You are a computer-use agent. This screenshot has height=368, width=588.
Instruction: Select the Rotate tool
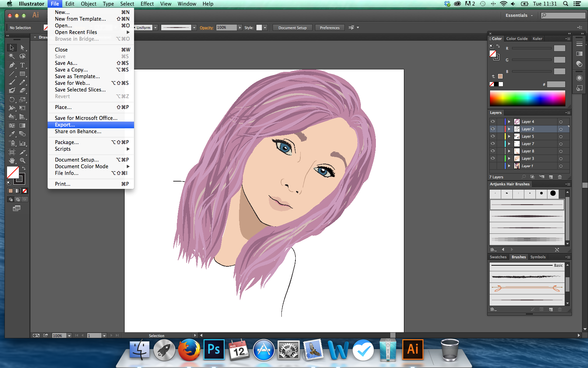pos(12,100)
